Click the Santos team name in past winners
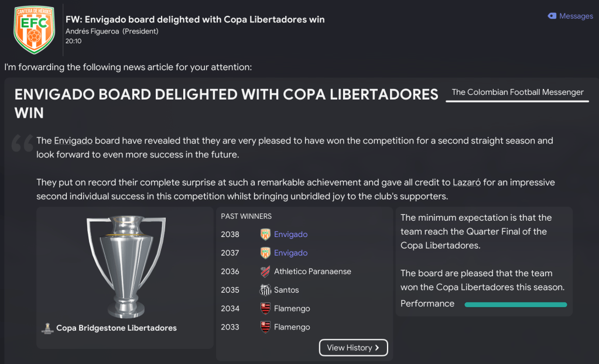 (286, 290)
